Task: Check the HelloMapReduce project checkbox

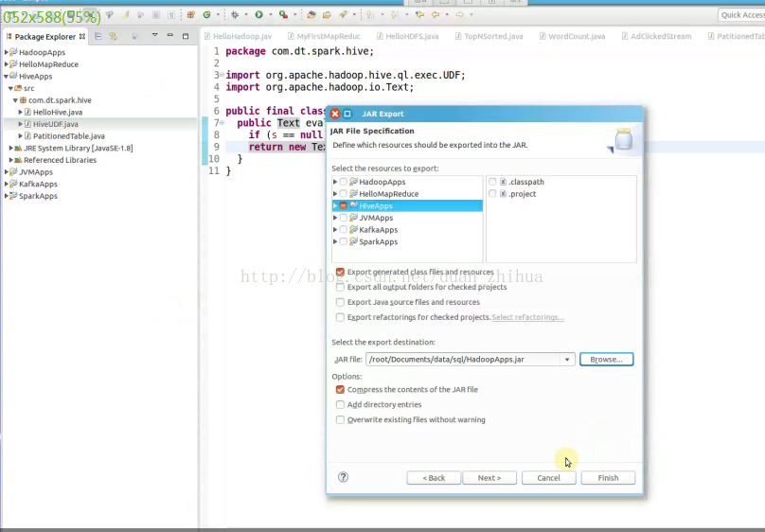Action: [x=344, y=194]
